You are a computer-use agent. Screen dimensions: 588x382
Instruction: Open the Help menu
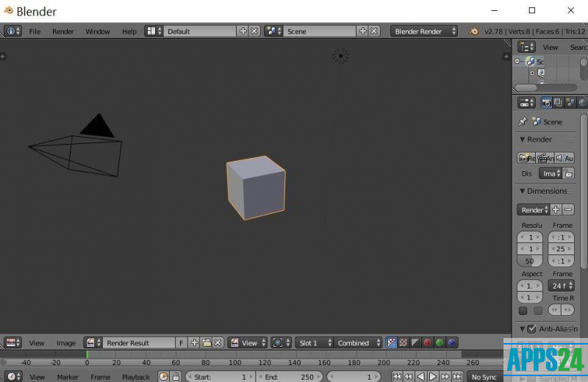click(129, 32)
